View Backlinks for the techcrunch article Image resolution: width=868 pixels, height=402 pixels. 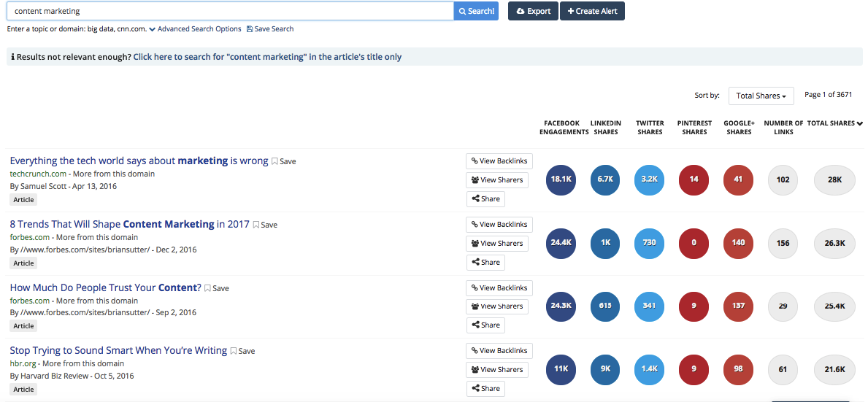[499, 161]
